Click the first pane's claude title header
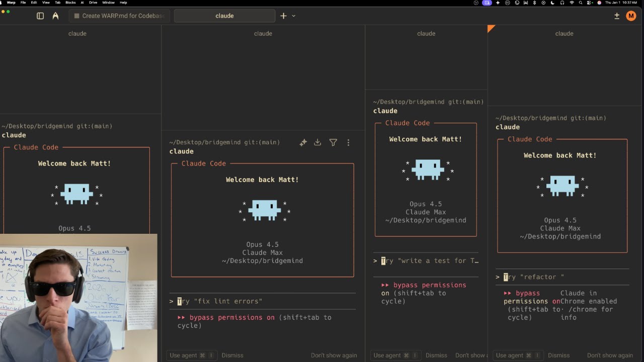644x362 pixels. point(77,34)
